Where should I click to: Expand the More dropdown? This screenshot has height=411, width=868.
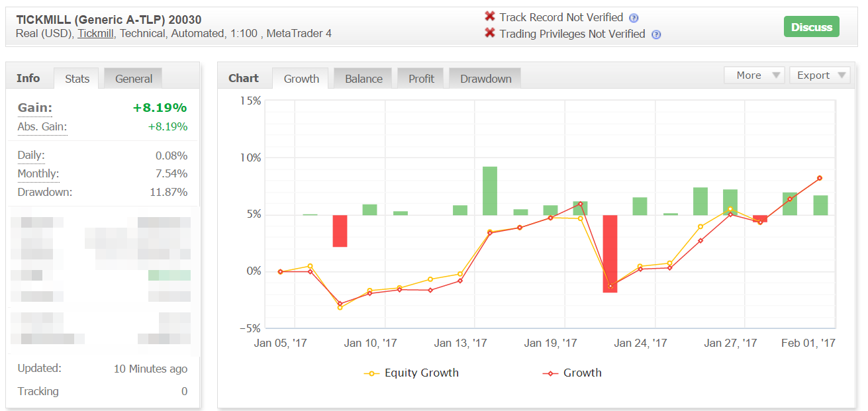tap(754, 75)
